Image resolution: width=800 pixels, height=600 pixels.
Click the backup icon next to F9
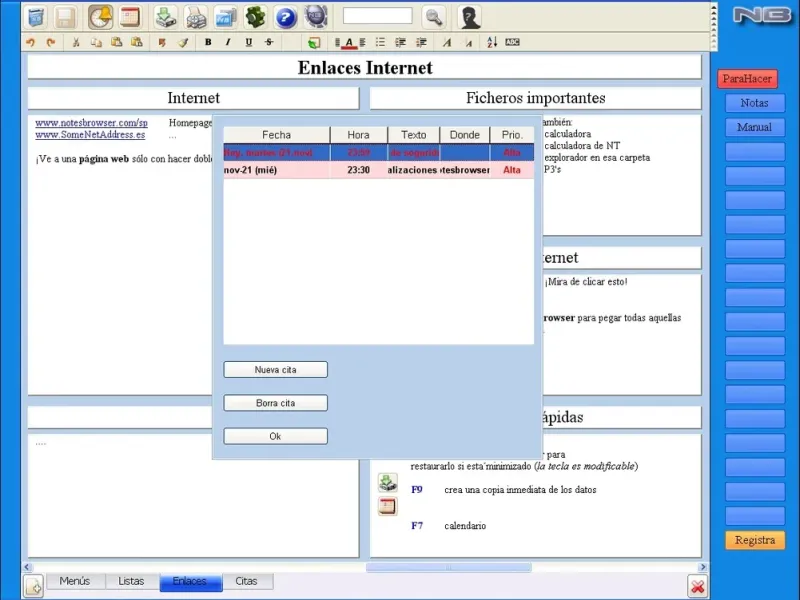pos(388,482)
